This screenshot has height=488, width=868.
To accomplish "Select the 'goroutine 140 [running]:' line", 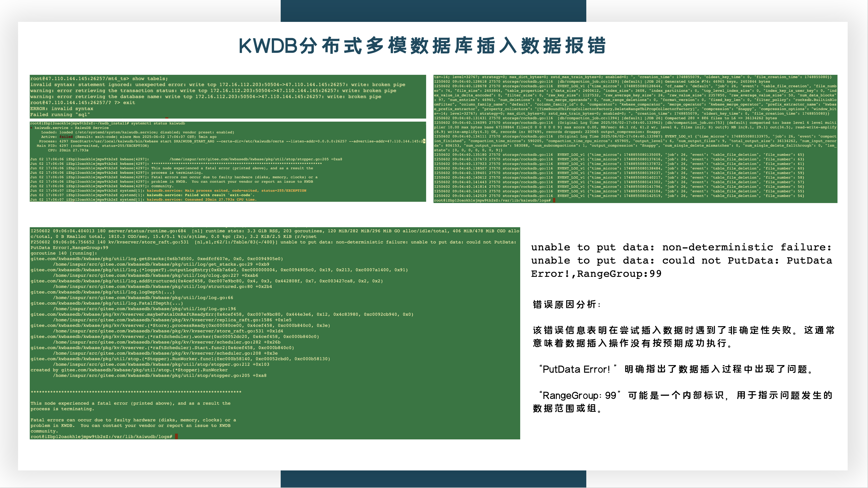I will point(64,253).
